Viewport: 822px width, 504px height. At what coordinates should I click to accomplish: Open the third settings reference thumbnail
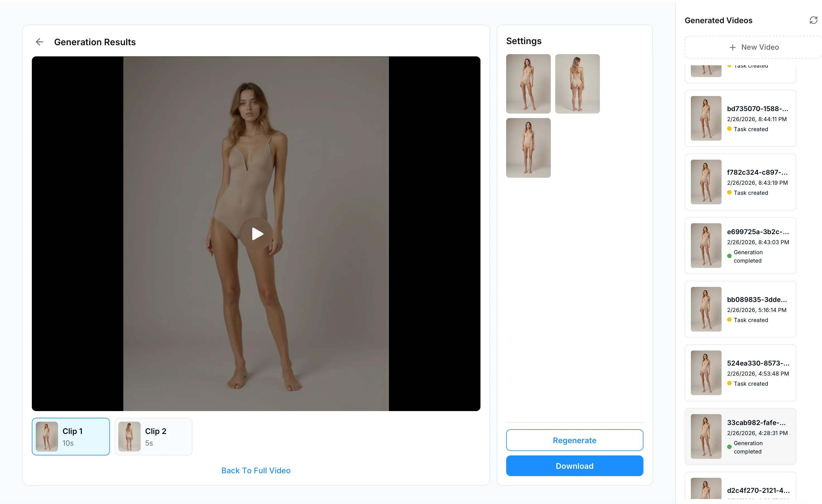pos(528,148)
